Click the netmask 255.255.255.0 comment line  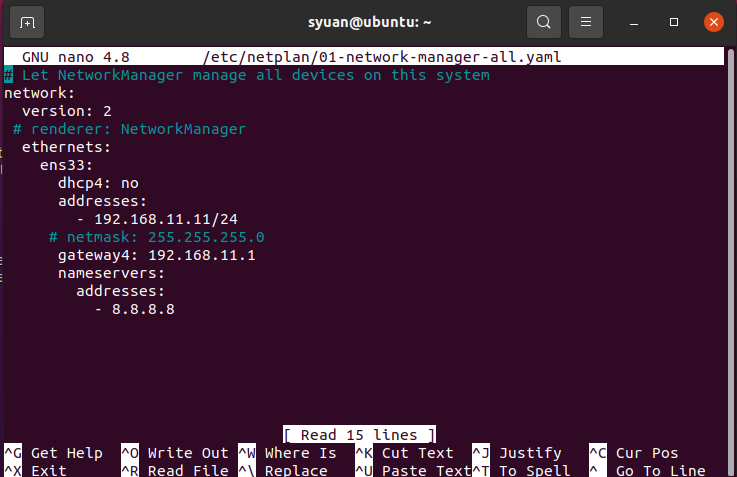coord(156,237)
